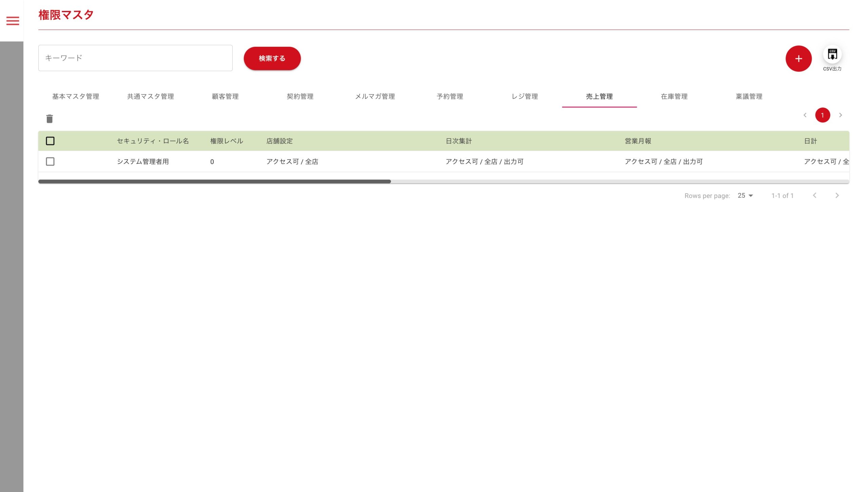Click the セキュリティ・ロール名 column header

[153, 141]
